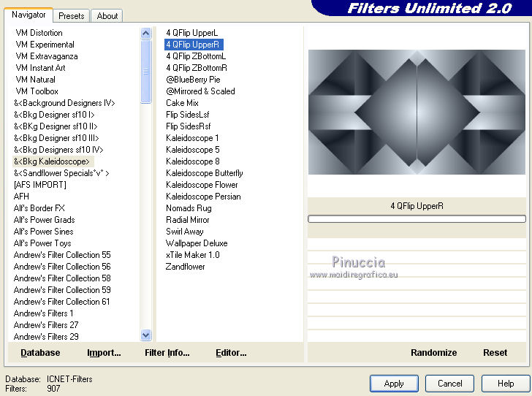Select the Navigator tab
This screenshot has width=532, height=396.
[x=28, y=15]
